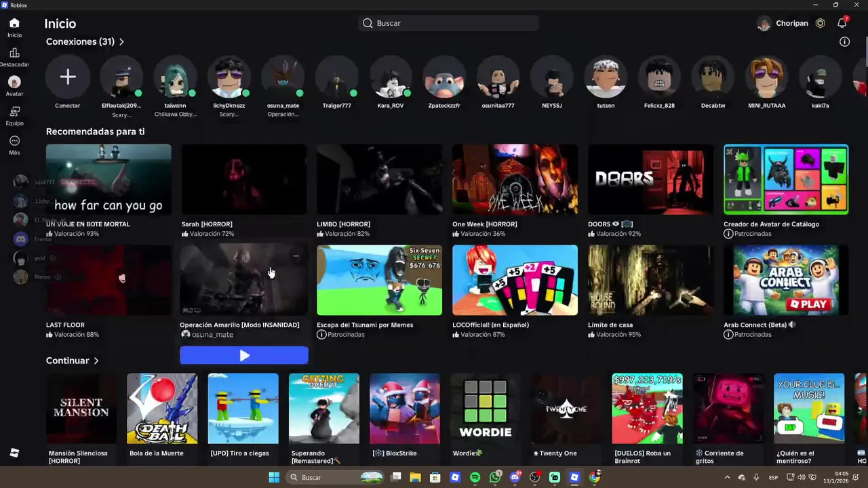Open the One Week [HORROR] game thumbnail

[515, 179]
